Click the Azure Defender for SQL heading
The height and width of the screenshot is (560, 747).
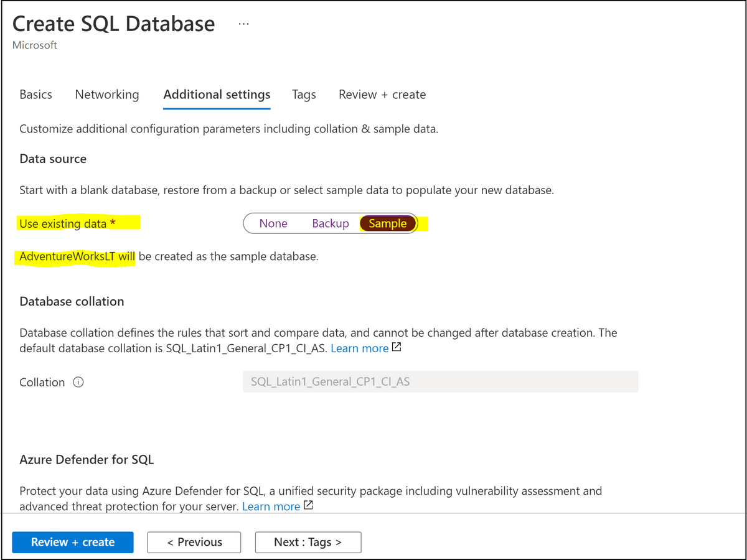[x=87, y=460]
